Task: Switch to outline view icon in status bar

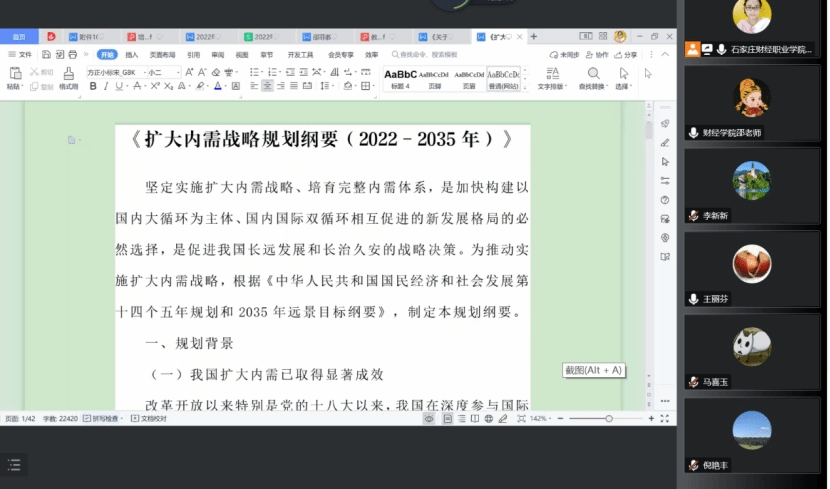Action: coord(462,419)
